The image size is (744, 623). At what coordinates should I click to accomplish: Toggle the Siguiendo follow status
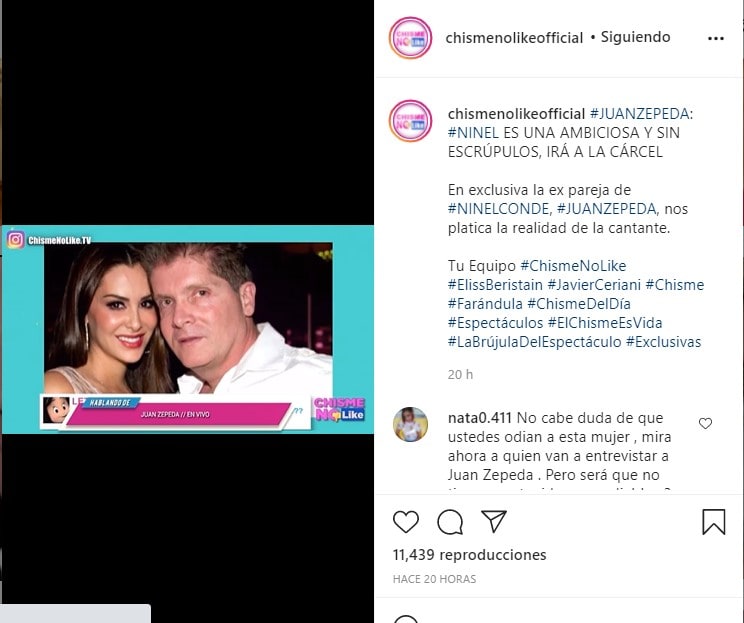coord(635,37)
